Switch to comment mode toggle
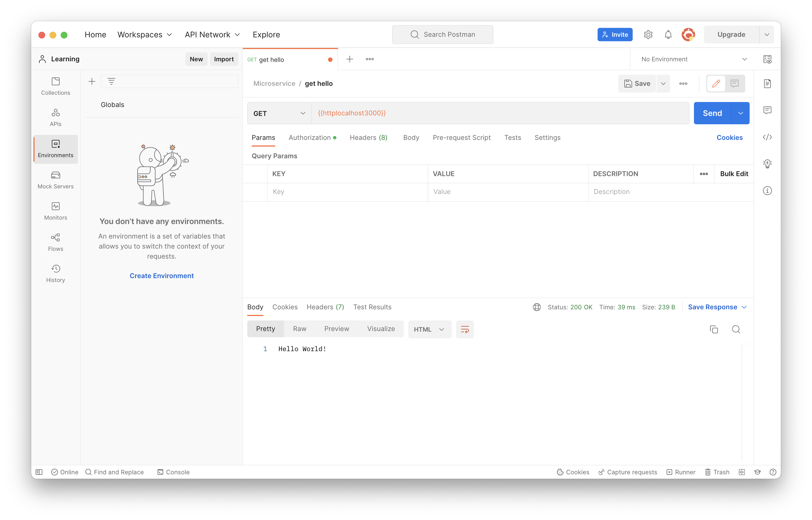The image size is (812, 520). coord(734,83)
